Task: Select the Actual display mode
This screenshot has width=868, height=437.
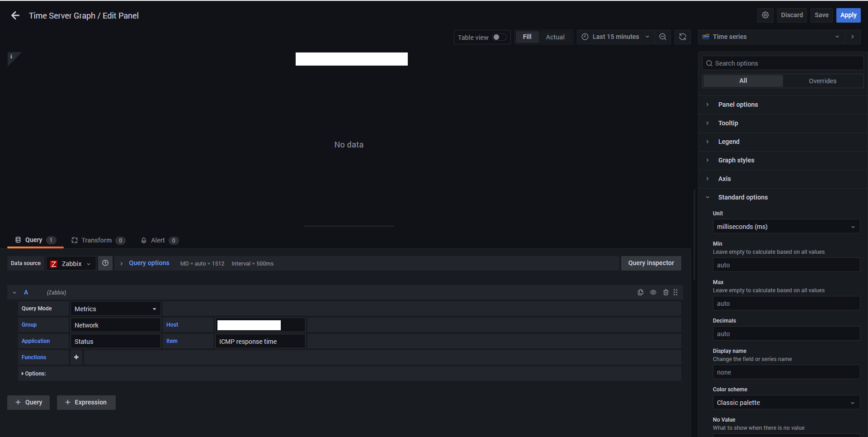Action: [x=555, y=37]
